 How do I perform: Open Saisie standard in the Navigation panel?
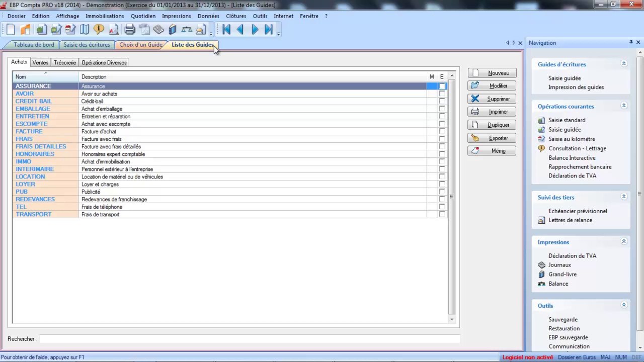567,120
